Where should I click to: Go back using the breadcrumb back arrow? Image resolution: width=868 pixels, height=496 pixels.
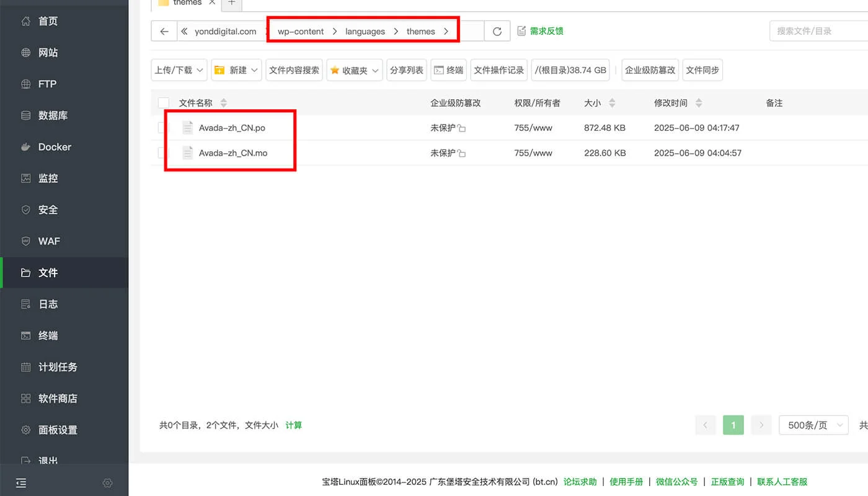pyautogui.click(x=163, y=30)
